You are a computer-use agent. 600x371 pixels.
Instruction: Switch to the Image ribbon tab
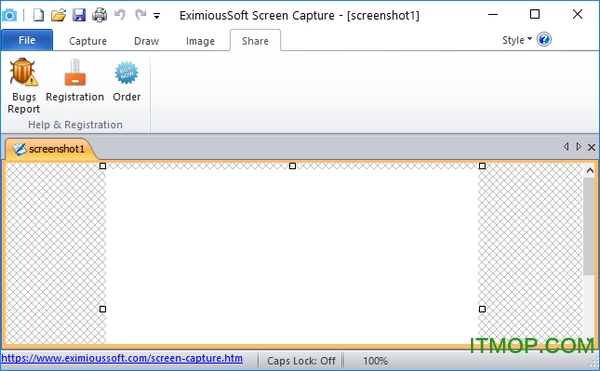200,41
